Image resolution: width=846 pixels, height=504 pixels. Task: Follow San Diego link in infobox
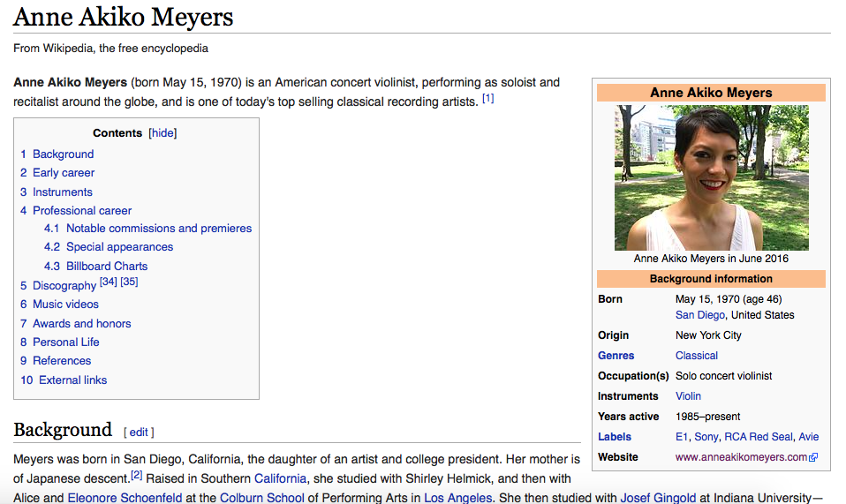pyautogui.click(x=699, y=315)
